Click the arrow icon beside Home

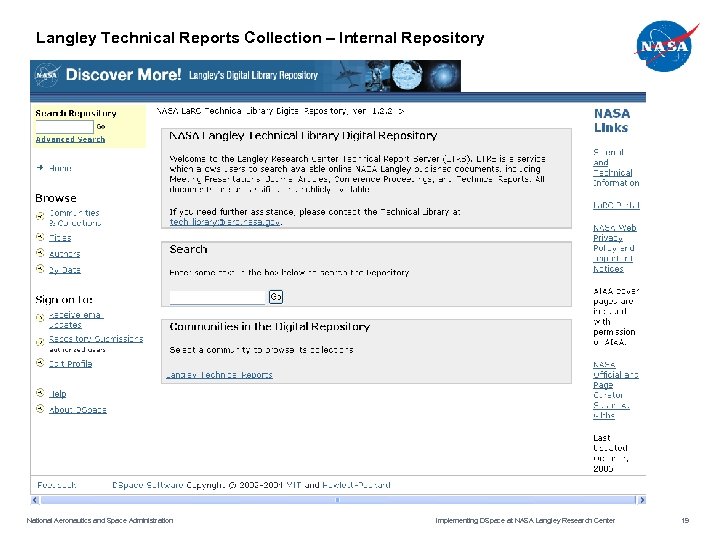point(40,168)
